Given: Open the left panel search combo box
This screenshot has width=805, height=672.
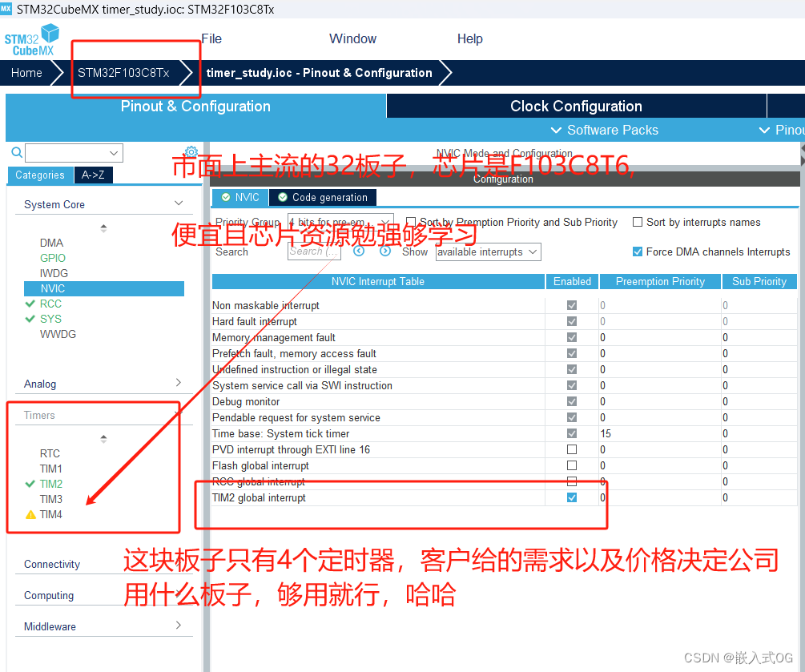Looking at the screenshot, I should 74,152.
